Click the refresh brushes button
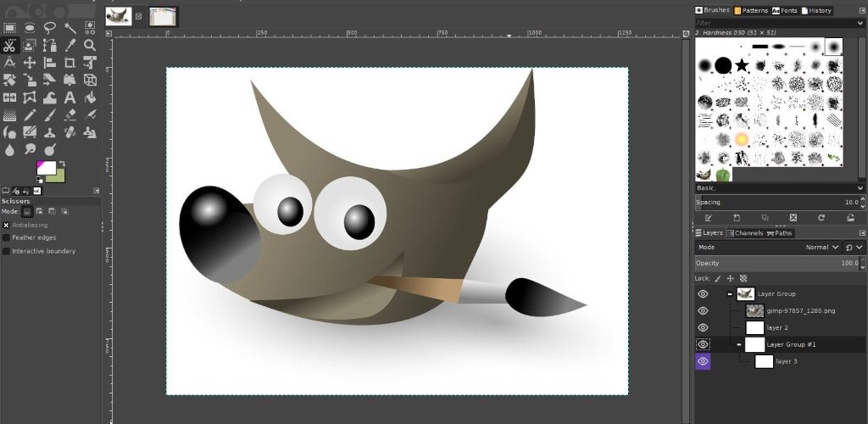This screenshot has height=424, width=868. pyautogui.click(x=821, y=218)
